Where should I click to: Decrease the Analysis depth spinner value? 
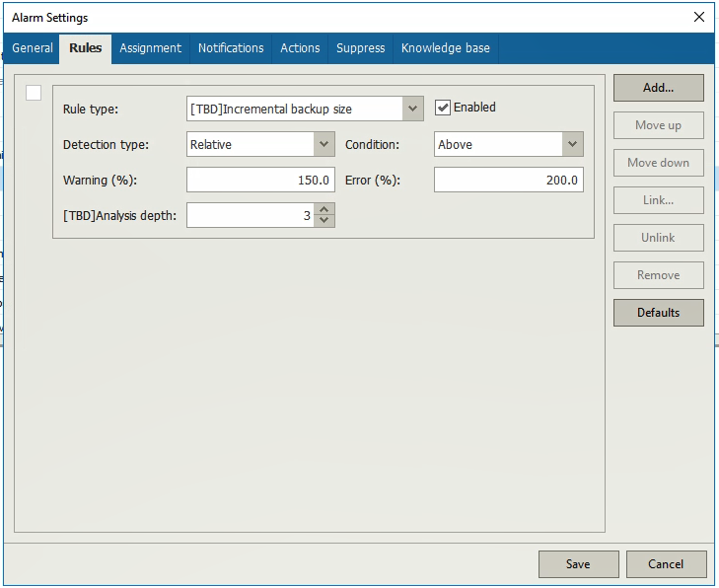tap(325, 220)
